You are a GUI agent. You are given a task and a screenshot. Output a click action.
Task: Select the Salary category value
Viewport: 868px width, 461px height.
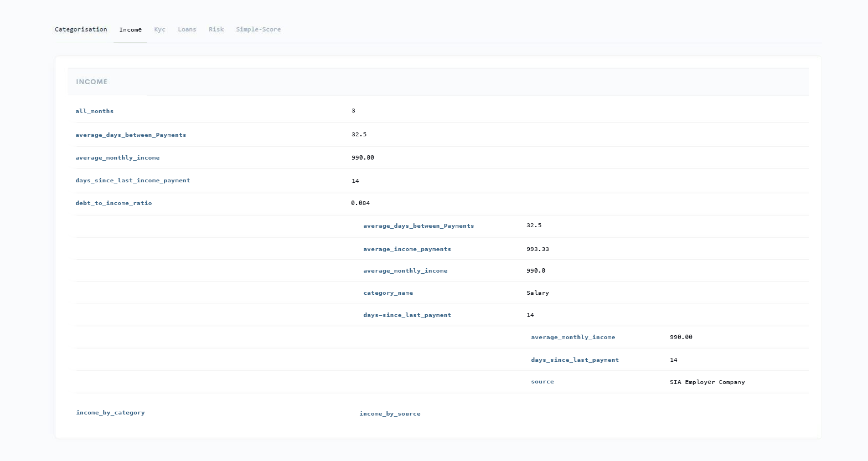click(x=538, y=293)
